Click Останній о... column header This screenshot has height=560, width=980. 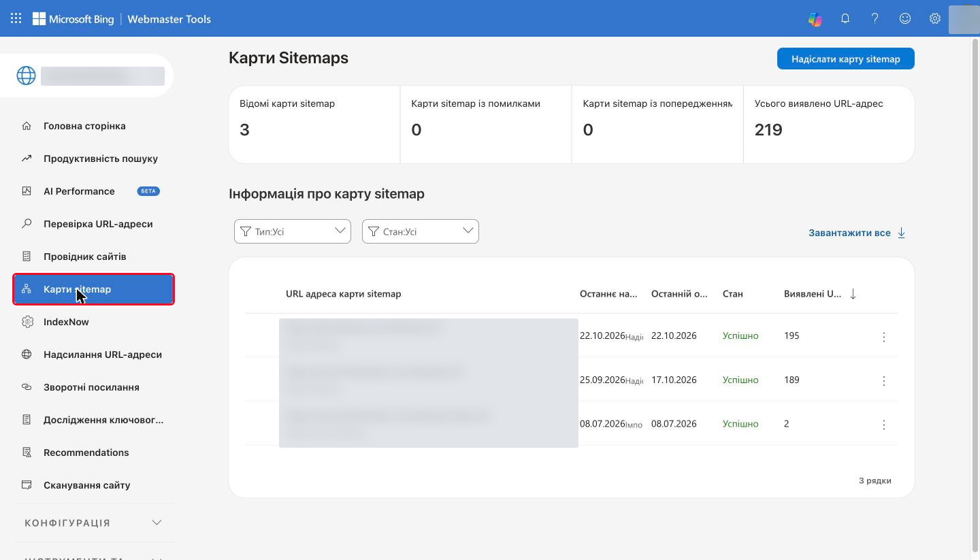click(x=679, y=294)
